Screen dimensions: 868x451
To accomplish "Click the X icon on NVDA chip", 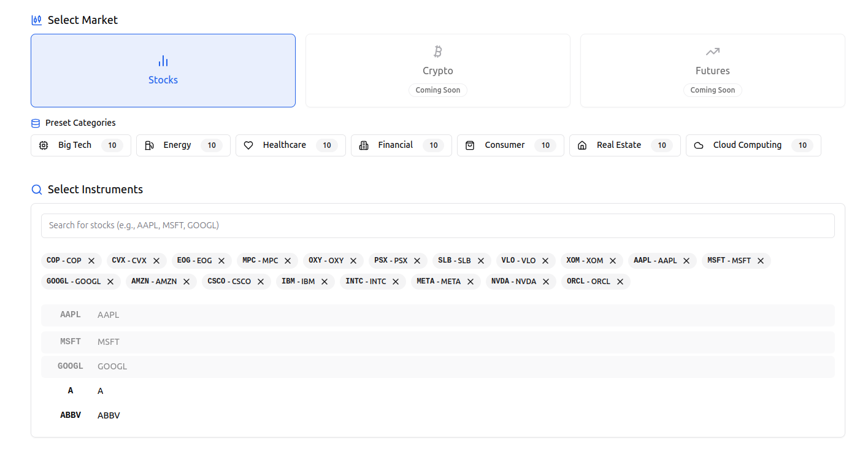I will point(546,282).
